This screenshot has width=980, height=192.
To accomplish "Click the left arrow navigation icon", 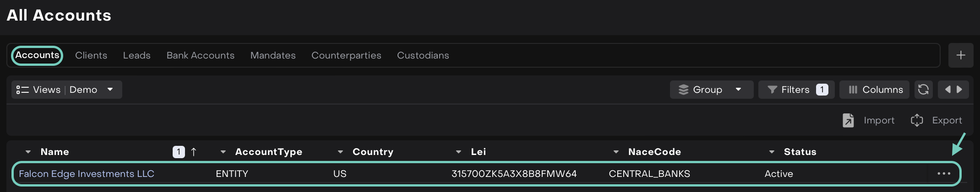I will pos(947,90).
